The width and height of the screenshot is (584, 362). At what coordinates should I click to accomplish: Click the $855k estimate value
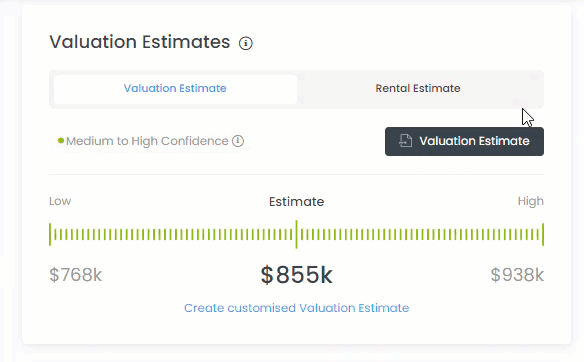point(296,275)
